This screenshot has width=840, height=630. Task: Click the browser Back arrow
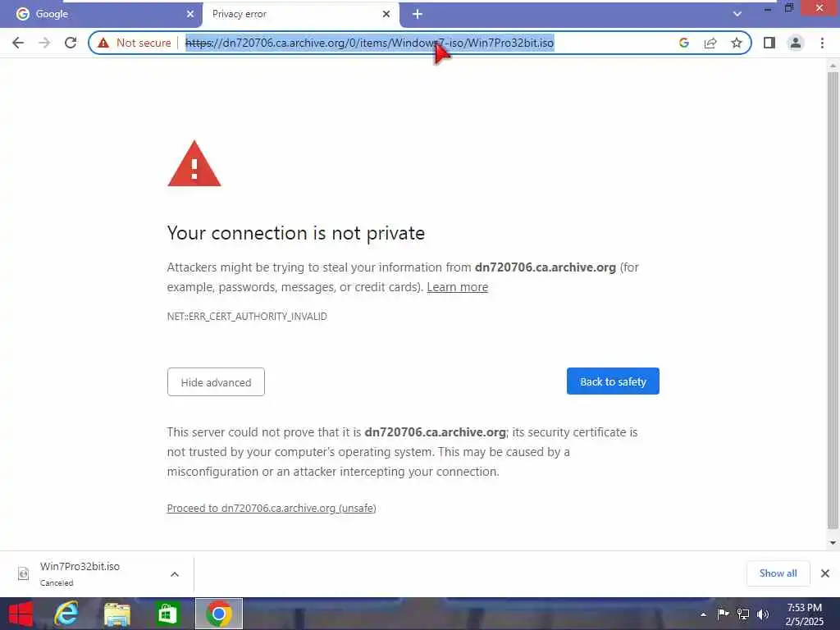18,43
